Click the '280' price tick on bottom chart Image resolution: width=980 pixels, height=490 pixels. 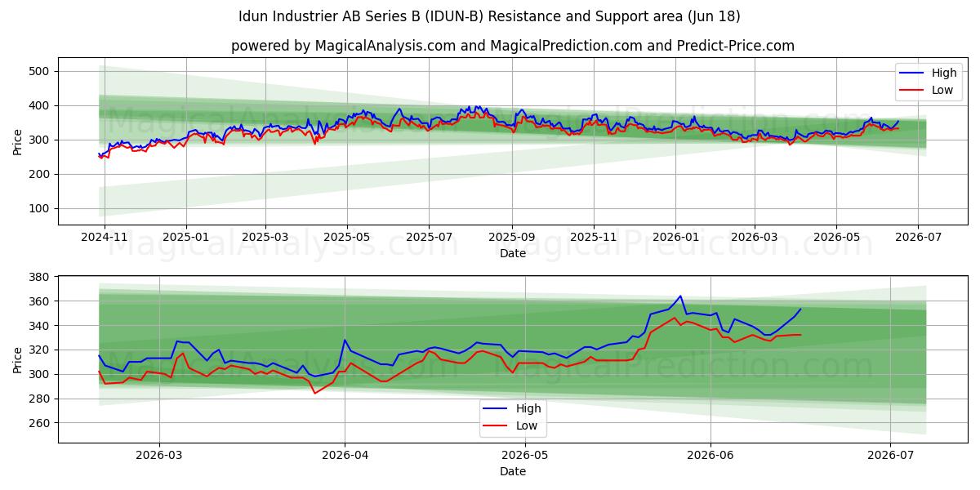pyautogui.click(x=41, y=399)
